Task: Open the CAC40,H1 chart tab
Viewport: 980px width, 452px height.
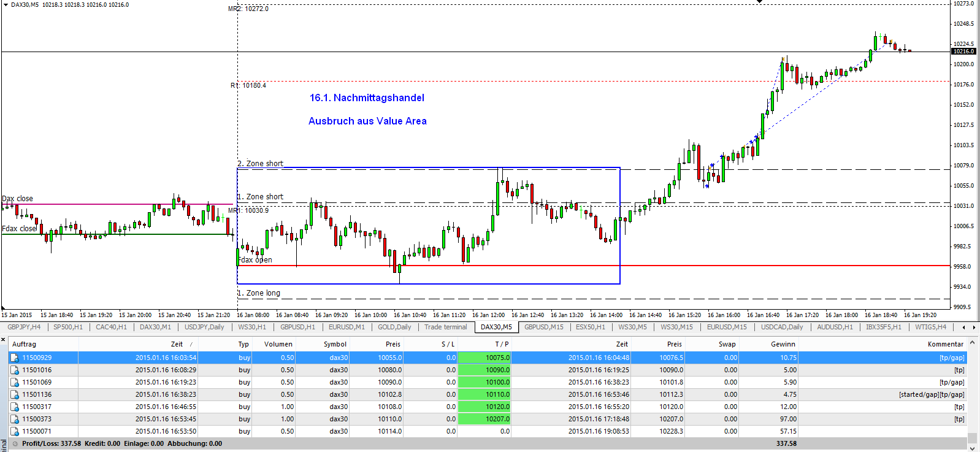Action: 111,327
